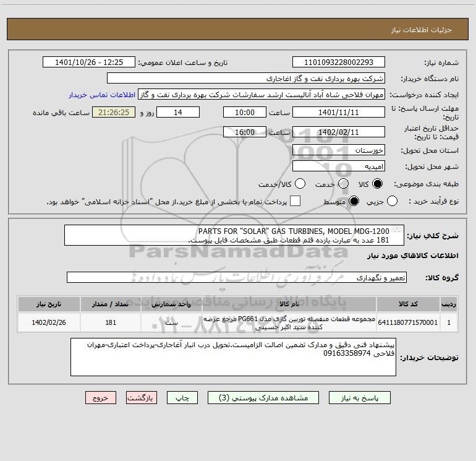The width and height of the screenshot is (476, 461).
Task: Click the delivery province field خوزستان
Action: pos(339,150)
